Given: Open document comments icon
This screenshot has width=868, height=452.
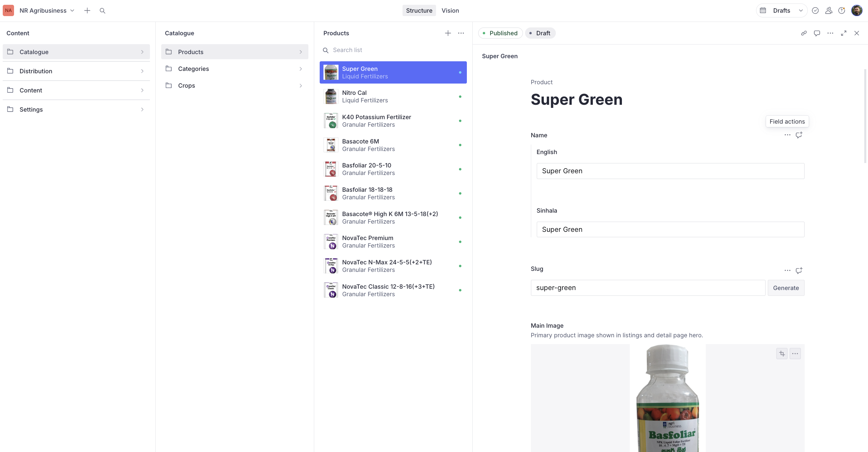Looking at the screenshot, I should (x=817, y=33).
